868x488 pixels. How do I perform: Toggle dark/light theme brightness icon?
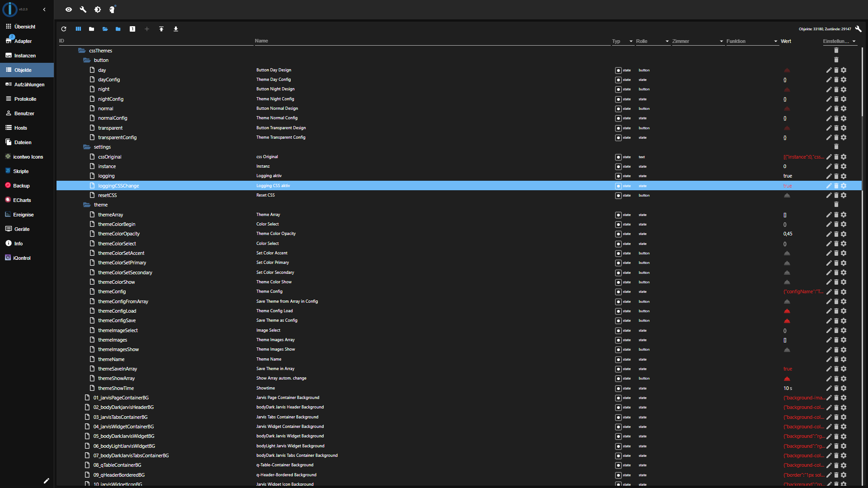click(97, 9)
